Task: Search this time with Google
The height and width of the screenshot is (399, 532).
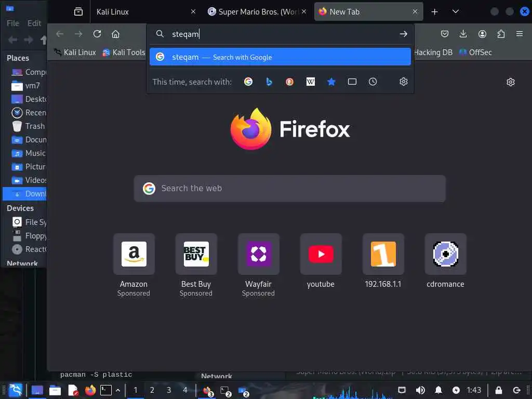Action: [x=248, y=82]
